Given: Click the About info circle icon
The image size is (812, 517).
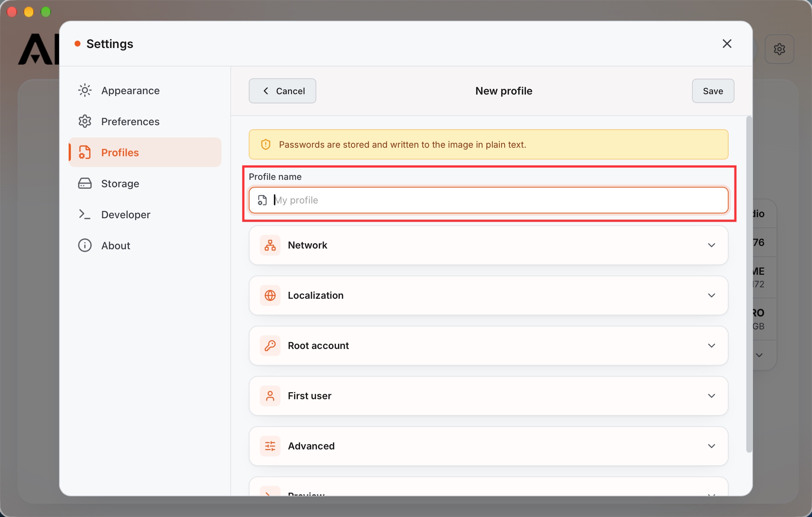Looking at the screenshot, I should (x=85, y=245).
